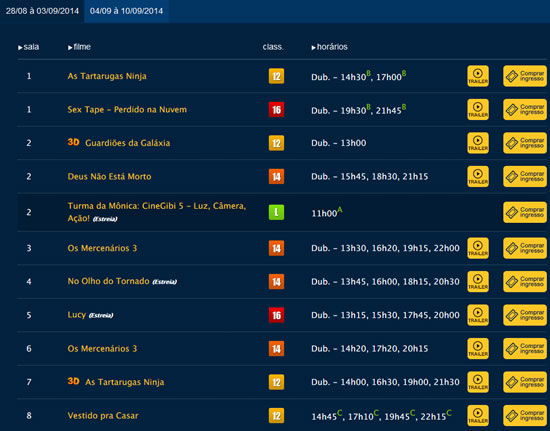Open the Guardiões da Galáxia film link
This screenshot has width=550, height=431.
click(x=128, y=143)
